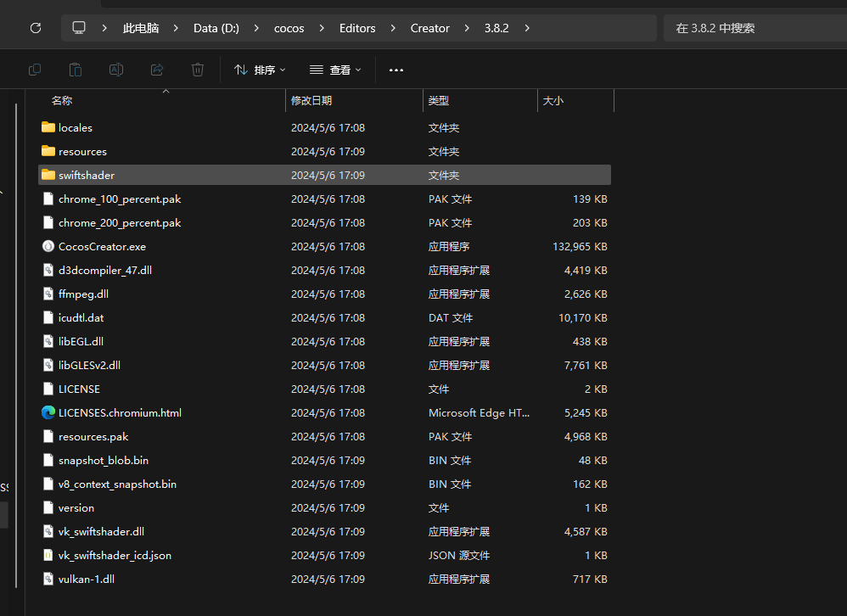Select the vk_swiftshader.dll file name
This screenshot has width=847, height=616.
[101, 531]
